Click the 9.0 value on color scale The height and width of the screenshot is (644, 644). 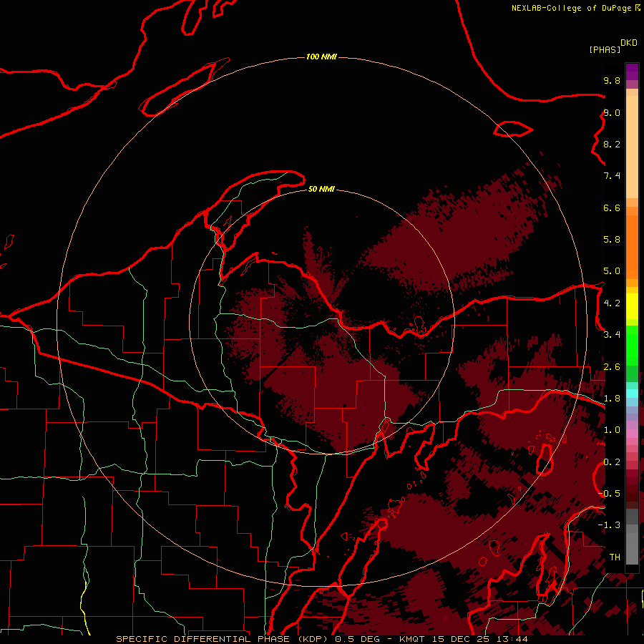(x=612, y=112)
